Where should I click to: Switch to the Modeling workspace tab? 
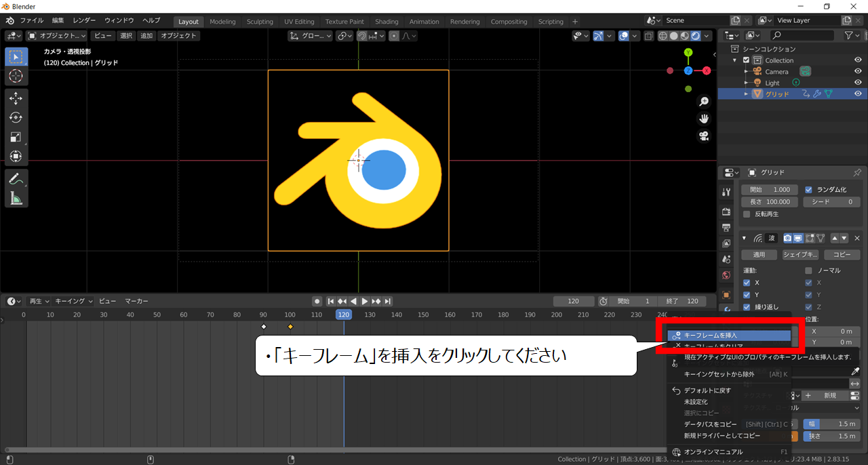pos(222,22)
